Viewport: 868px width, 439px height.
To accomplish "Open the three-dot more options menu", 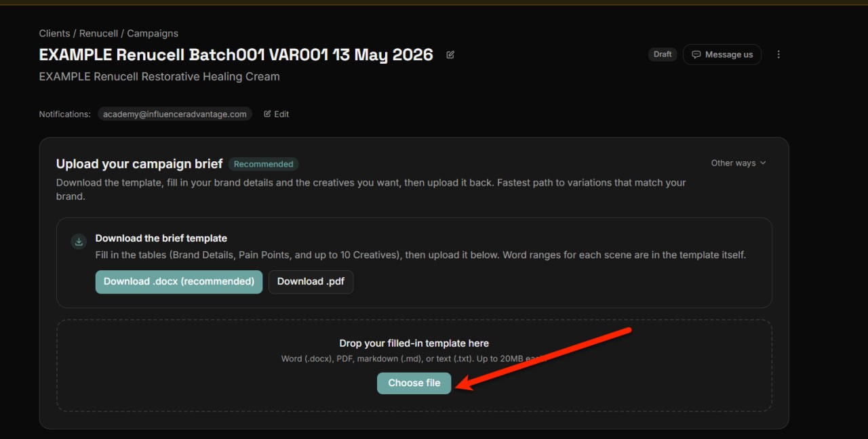I will click(778, 54).
